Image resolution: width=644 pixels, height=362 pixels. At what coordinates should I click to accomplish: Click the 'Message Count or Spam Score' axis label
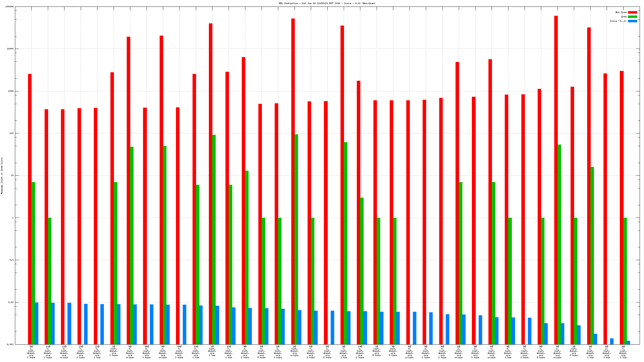tap(2, 176)
